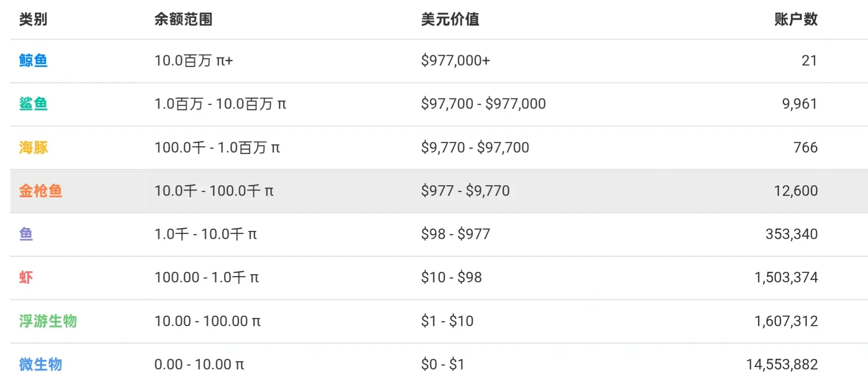Screen dimensions: 868x381
Task: Select the $977,000+ value cell
Action: [456, 61]
